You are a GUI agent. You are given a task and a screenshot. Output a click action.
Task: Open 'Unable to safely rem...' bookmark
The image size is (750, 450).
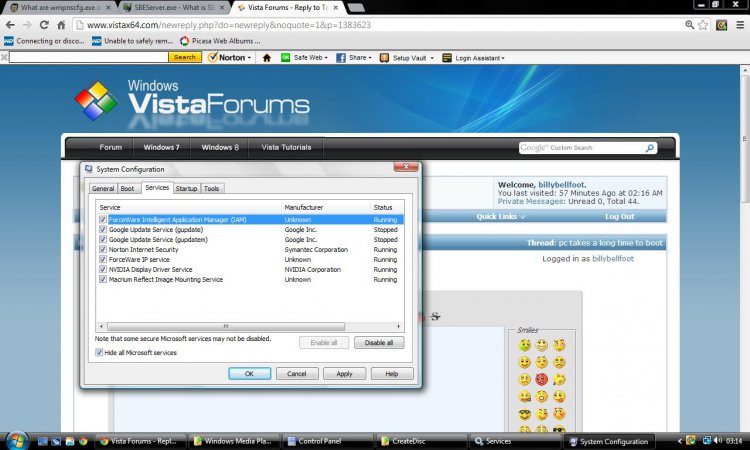(x=132, y=41)
